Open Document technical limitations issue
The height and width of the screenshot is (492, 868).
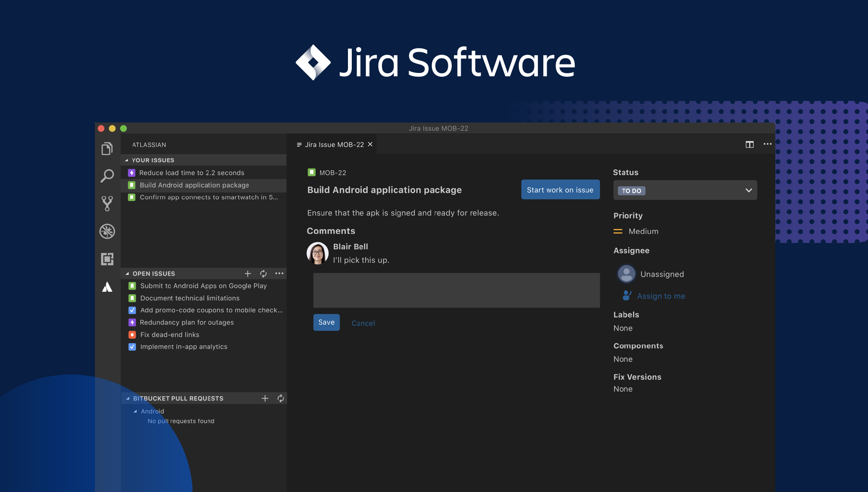[203, 298]
